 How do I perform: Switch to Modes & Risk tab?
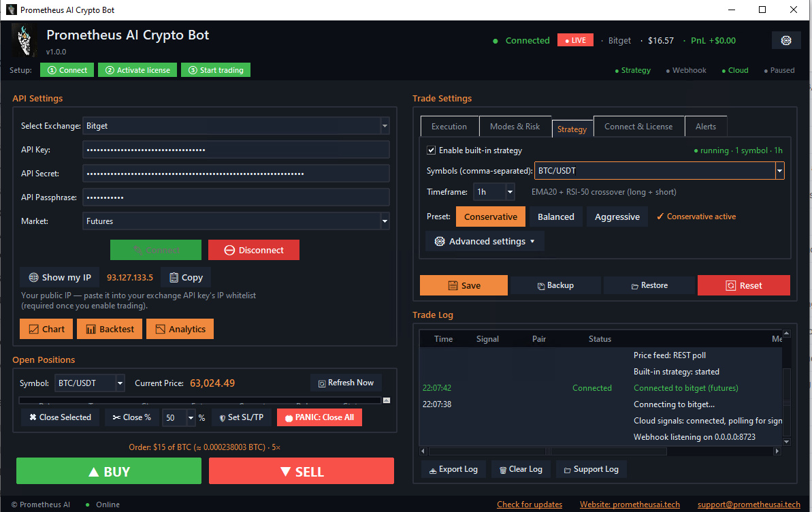515,127
